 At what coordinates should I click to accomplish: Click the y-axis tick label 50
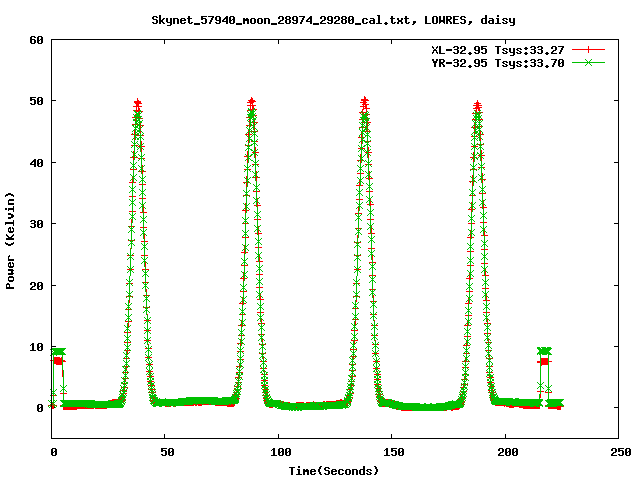(x=36, y=101)
